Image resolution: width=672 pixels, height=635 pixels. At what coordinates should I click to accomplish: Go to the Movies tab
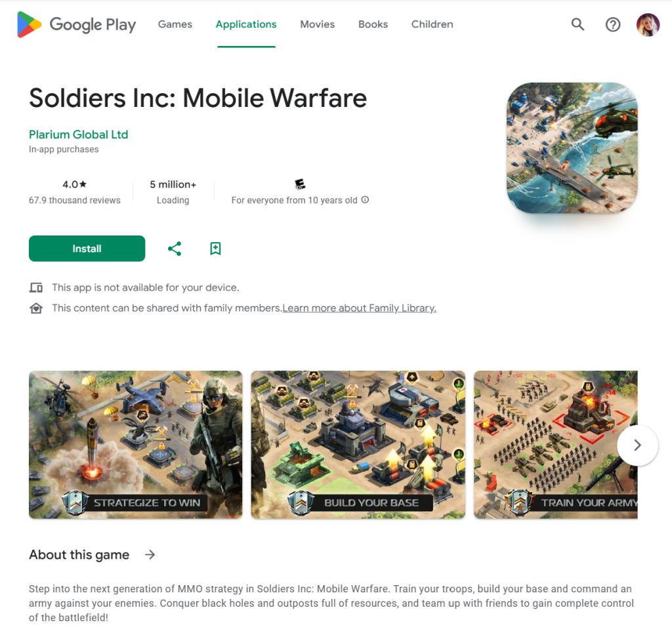click(x=317, y=24)
